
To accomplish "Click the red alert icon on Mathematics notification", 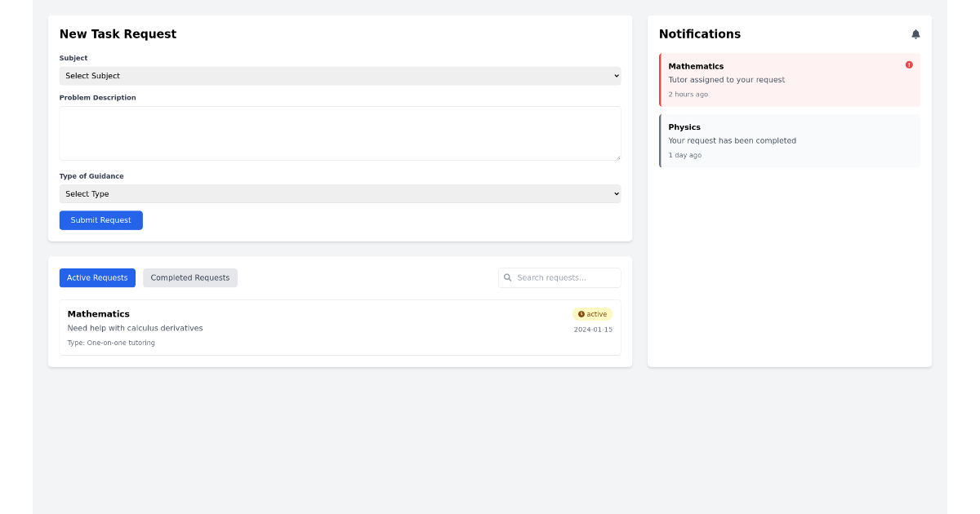I will pos(909,64).
